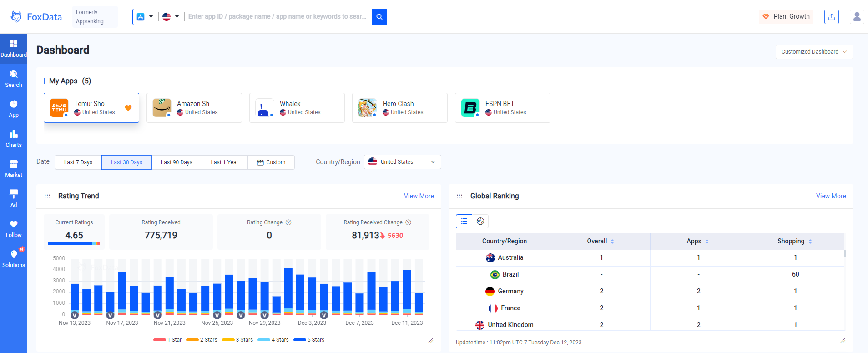Viewport: 868px width, 353px height.
Task: Click the Rating Trend drag handle icon
Action: (x=47, y=196)
